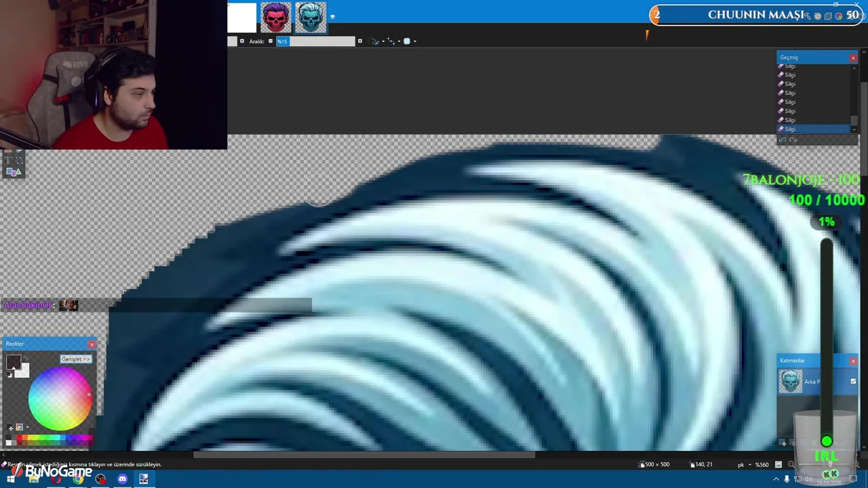Switch to the blank white image thumbnail

coord(241,17)
